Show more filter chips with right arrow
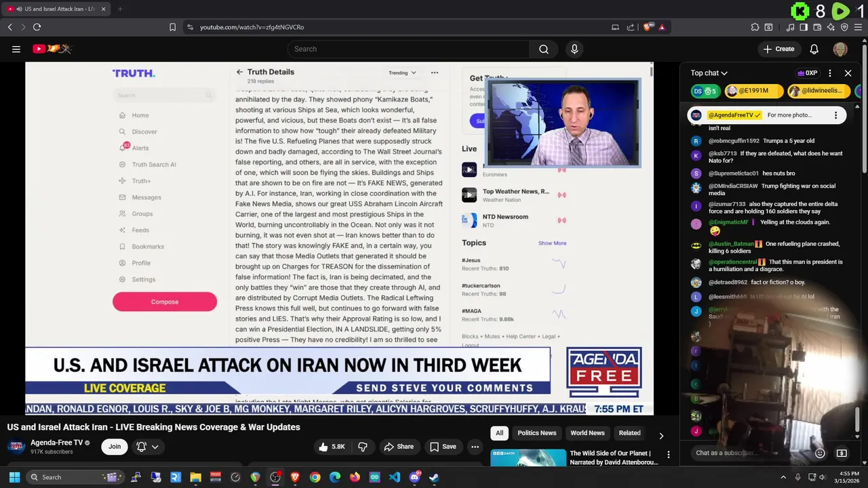Viewport: 868px width, 488px height. (x=661, y=436)
